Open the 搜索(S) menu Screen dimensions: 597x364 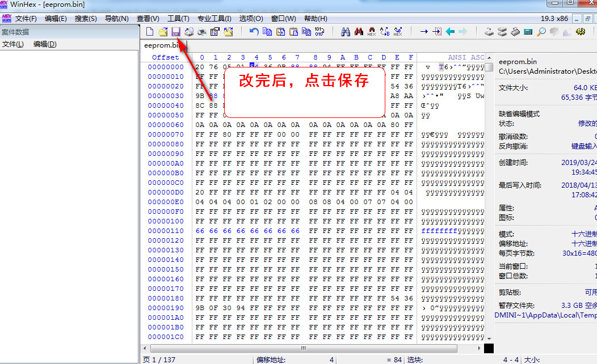tap(85, 18)
